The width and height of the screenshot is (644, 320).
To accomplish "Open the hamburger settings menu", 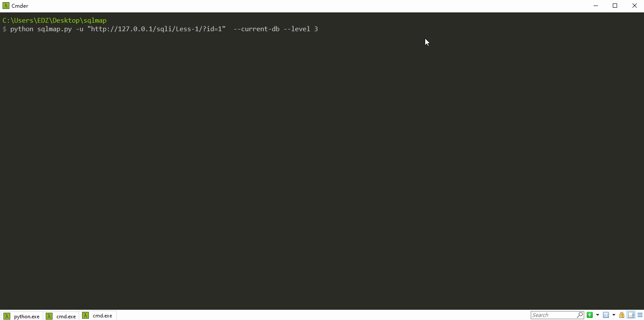I will tap(640, 315).
